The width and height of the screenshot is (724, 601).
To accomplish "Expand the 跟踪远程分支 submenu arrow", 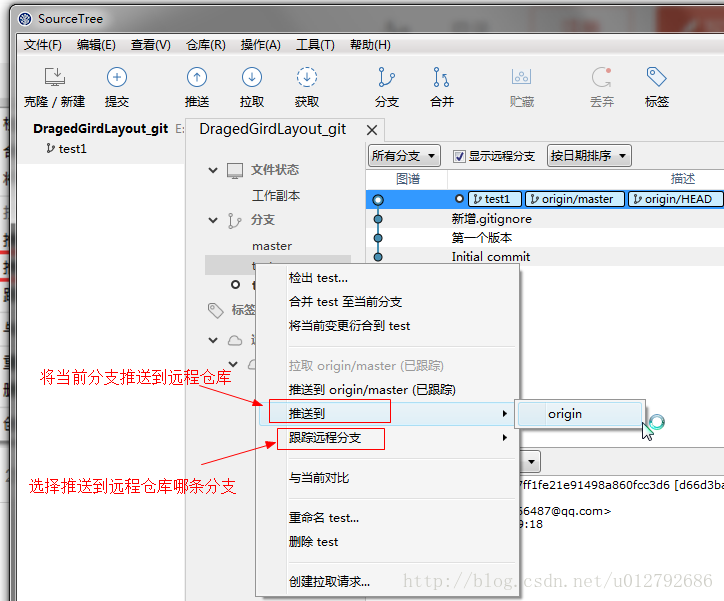I will (x=505, y=437).
